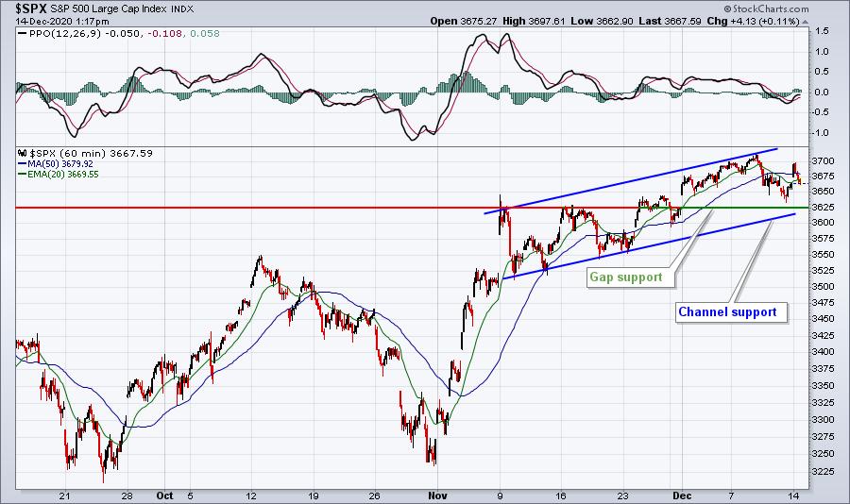The image size is (850, 504).
Task: Click the copyright StockCharts.com watermark
Action: coord(766,8)
